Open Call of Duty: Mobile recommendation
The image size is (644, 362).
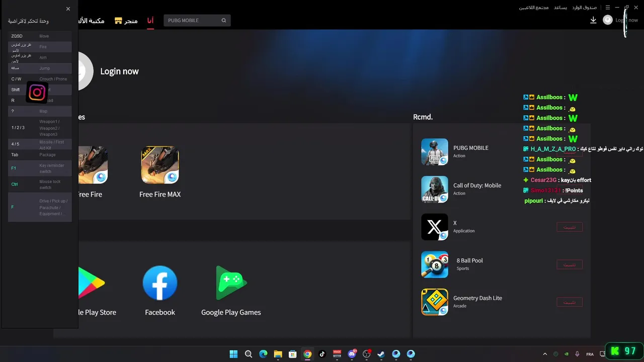pos(435,190)
